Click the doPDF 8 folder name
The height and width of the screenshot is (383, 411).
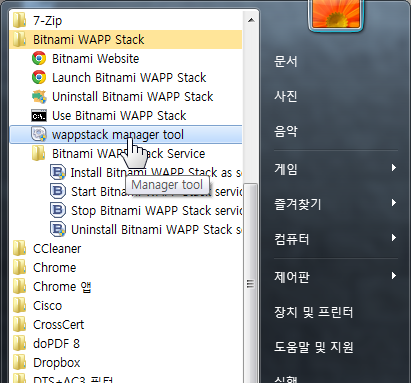(x=56, y=344)
